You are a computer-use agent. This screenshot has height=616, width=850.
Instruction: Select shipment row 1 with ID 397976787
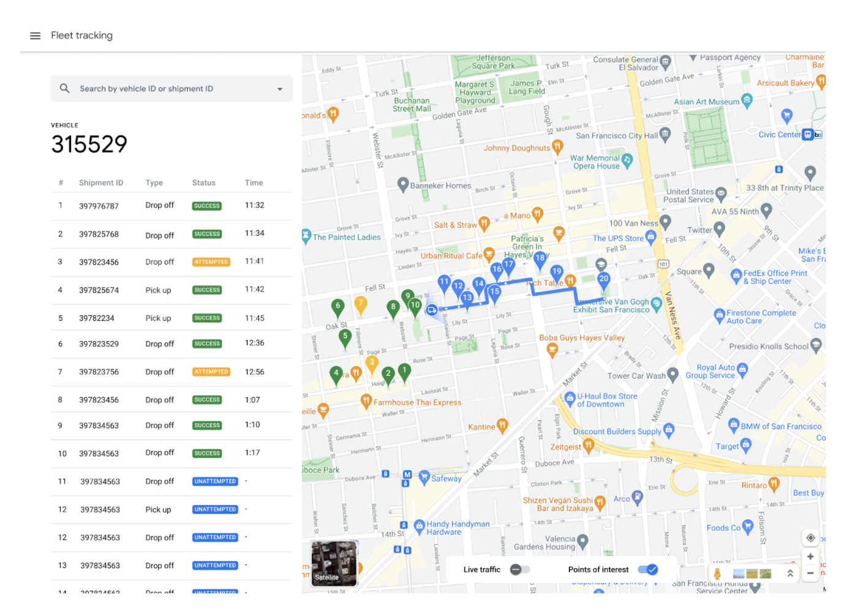(171, 206)
